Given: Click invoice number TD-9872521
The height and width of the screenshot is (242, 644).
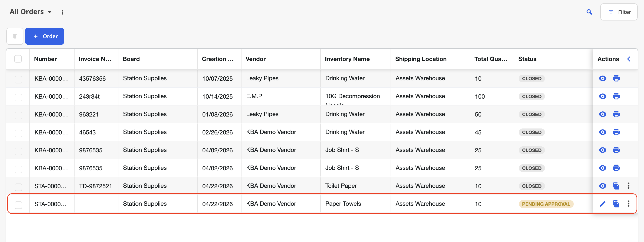Looking at the screenshot, I should [95, 186].
